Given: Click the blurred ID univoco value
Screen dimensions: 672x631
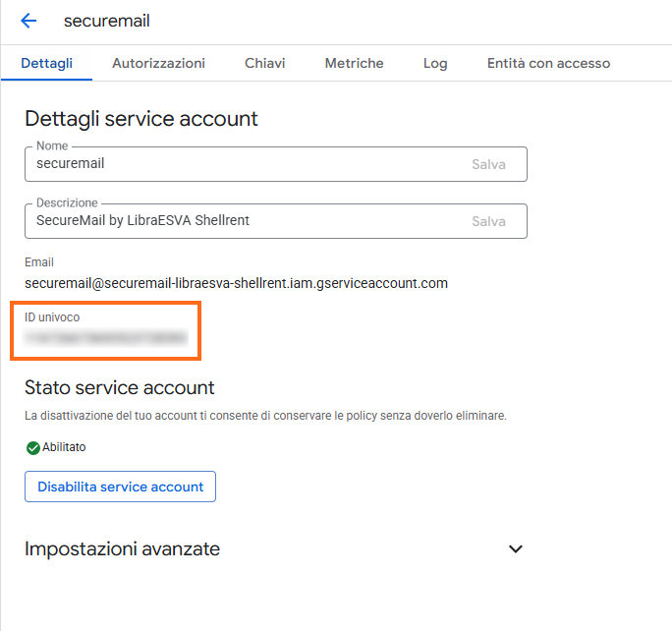Looking at the screenshot, I should tap(106, 338).
